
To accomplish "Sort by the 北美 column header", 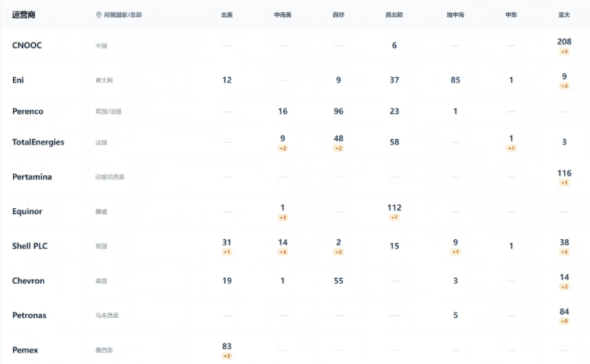I will tap(226, 15).
